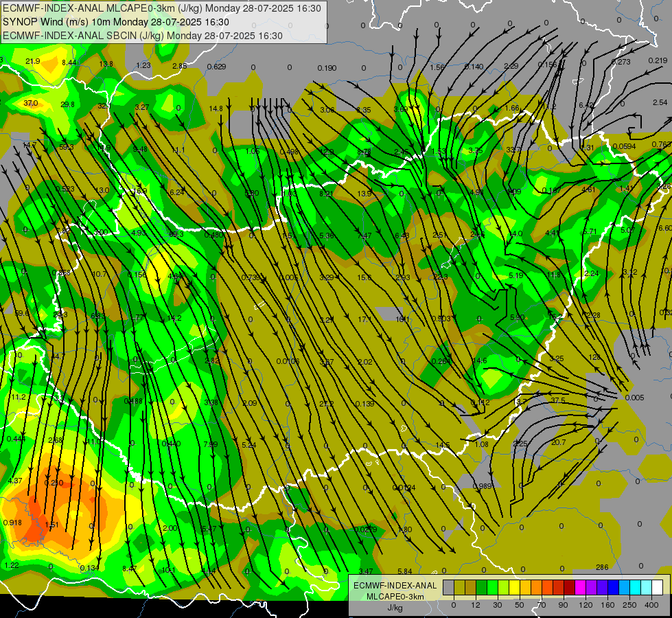Click the legend tick label '400'
This screenshot has height=618, width=672.
tap(651, 605)
